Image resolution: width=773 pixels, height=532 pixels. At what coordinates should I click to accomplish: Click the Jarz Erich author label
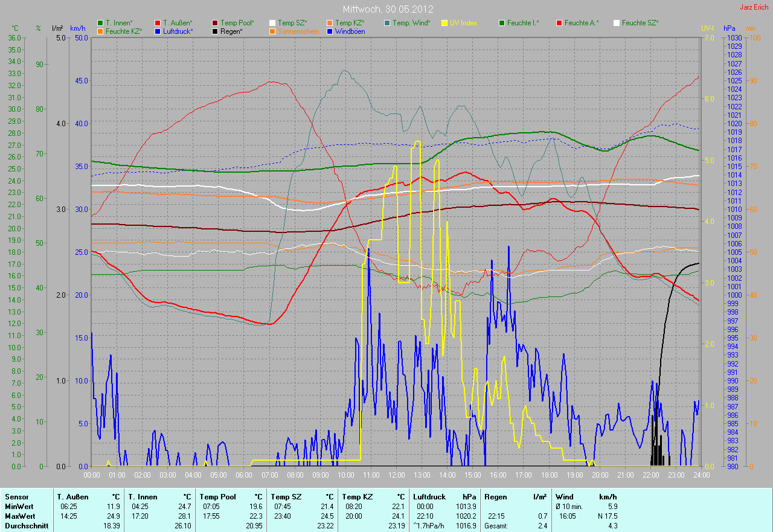[754, 7]
